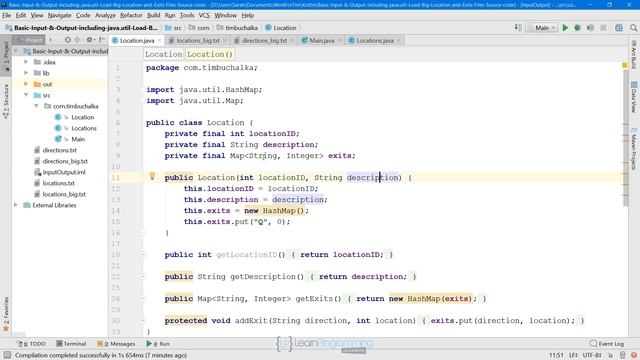This screenshot has width=640, height=360.
Task: Run Main with coverage icon
Action: click(590, 28)
